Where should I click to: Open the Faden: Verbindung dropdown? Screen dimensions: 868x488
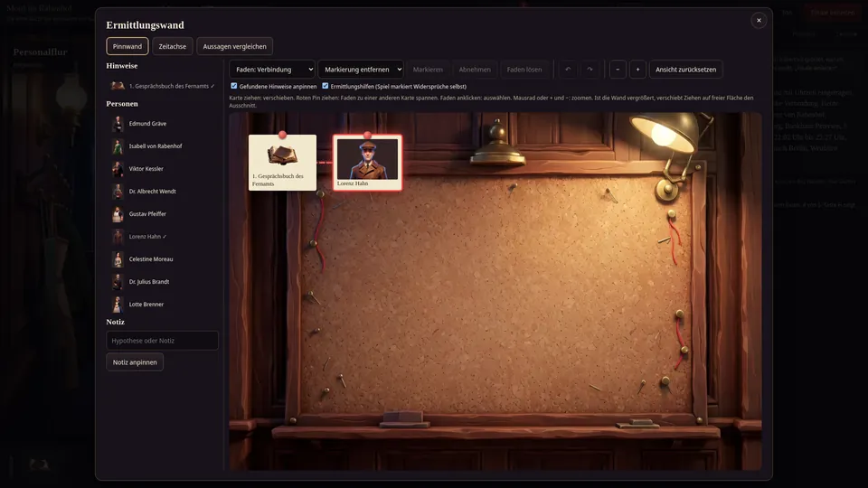272,70
